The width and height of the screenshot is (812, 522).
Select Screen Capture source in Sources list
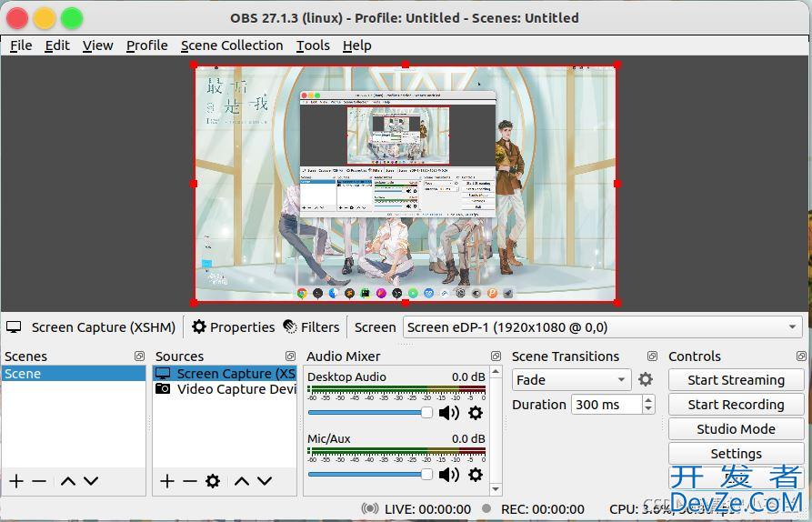[x=225, y=374]
